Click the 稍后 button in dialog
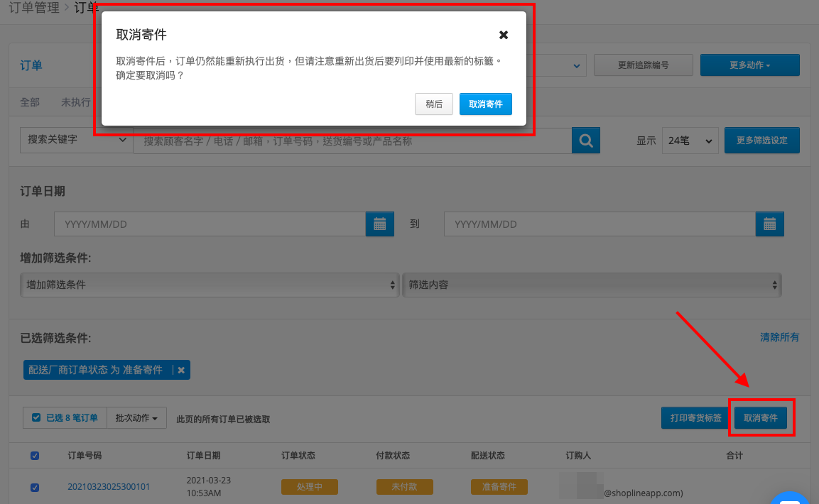819x504 pixels. click(433, 104)
